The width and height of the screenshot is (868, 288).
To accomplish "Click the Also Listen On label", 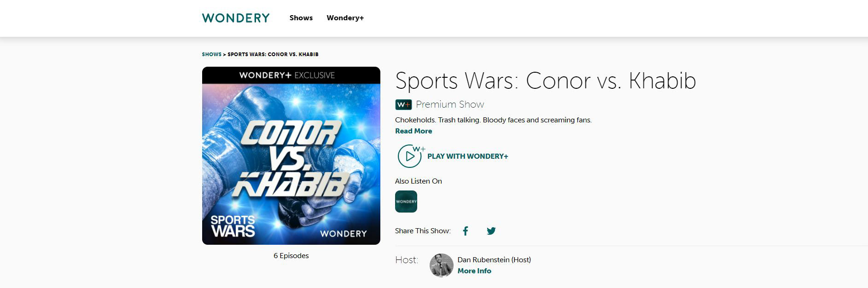I will point(419,181).
